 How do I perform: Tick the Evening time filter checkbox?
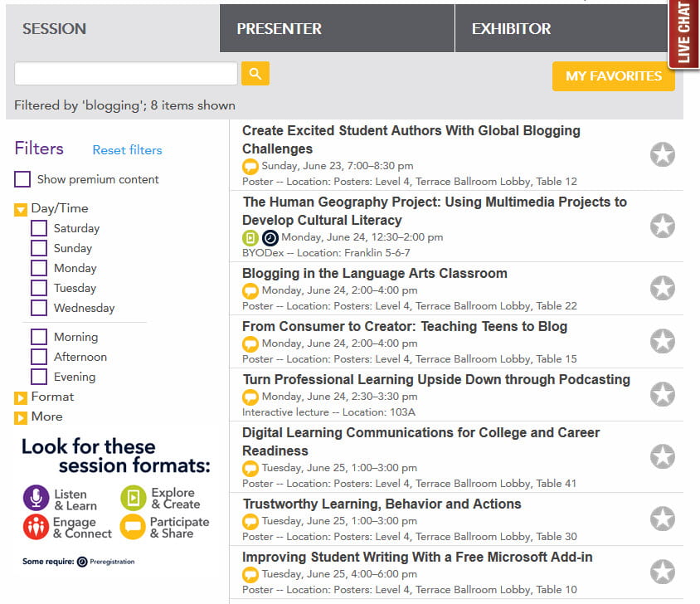(39, 377)
